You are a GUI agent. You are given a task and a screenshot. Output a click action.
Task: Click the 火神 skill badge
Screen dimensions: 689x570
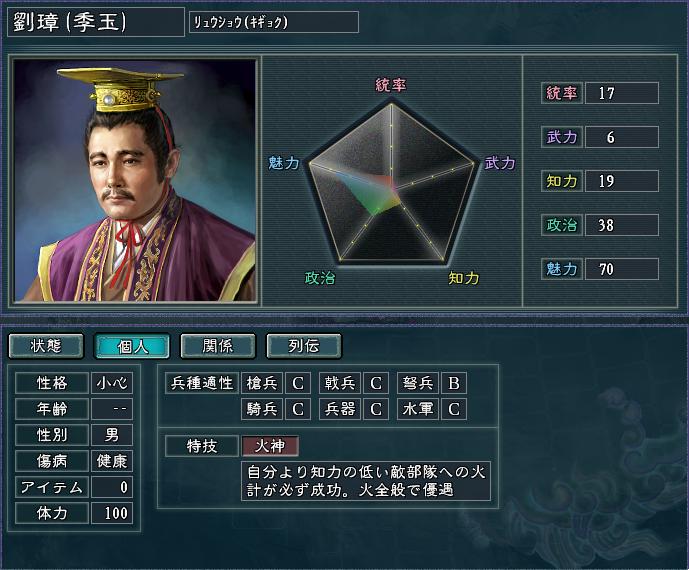[x=270, y=446]
